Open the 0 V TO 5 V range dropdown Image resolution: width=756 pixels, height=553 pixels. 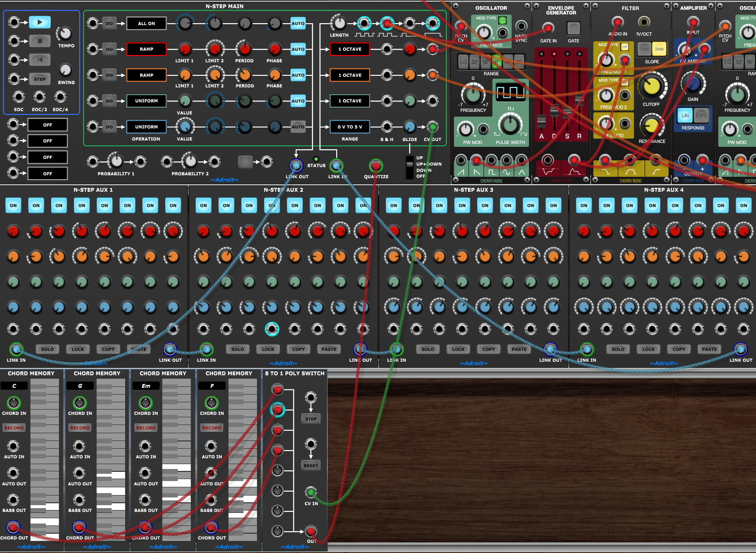(x=350, y=127)
